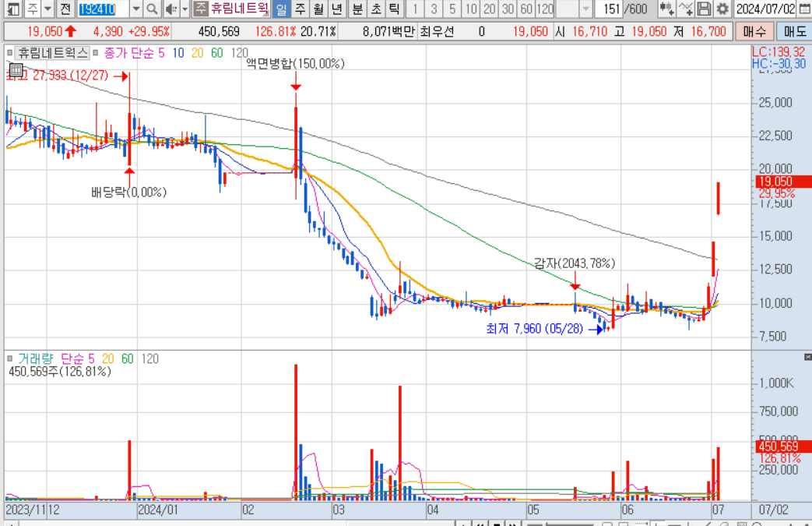Click the stock code field showing 192410

coord(104,9)
